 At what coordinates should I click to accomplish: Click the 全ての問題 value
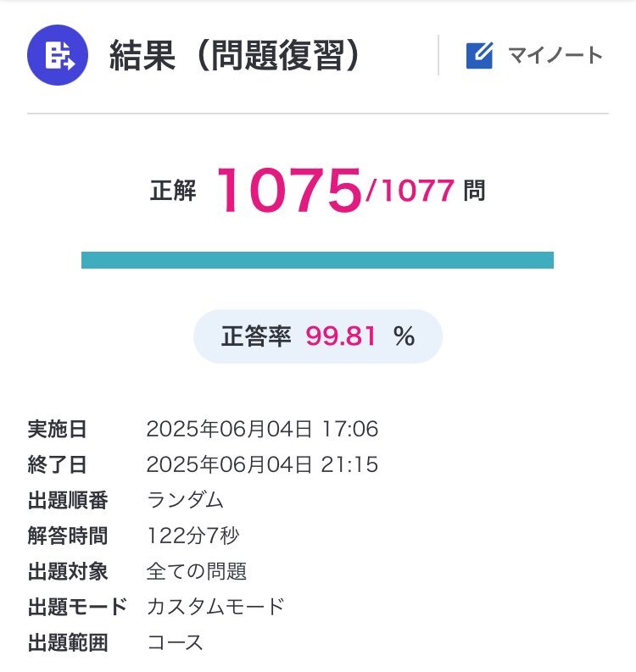click(197, 571)
